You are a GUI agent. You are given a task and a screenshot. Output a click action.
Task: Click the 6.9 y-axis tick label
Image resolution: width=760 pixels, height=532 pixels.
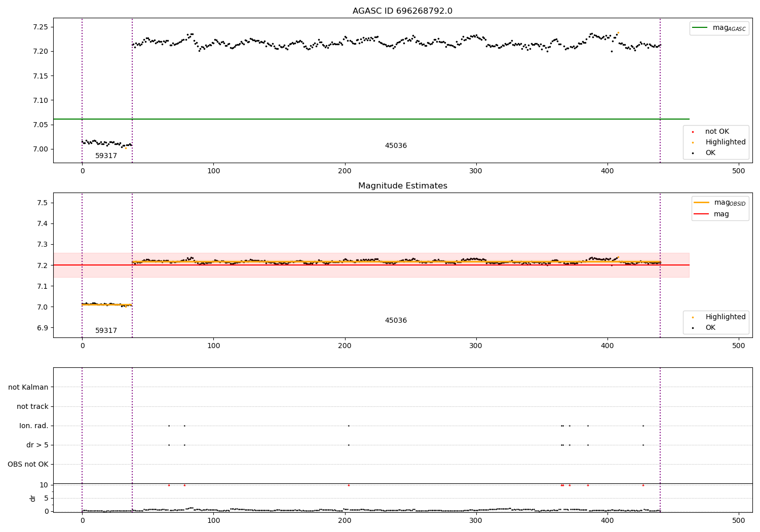point(43,328)
